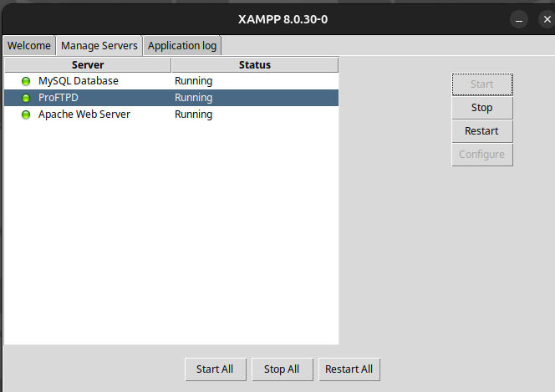
Task: Restart all servers with Restart All
Action: pyautogui.click(x=349, y=369)
